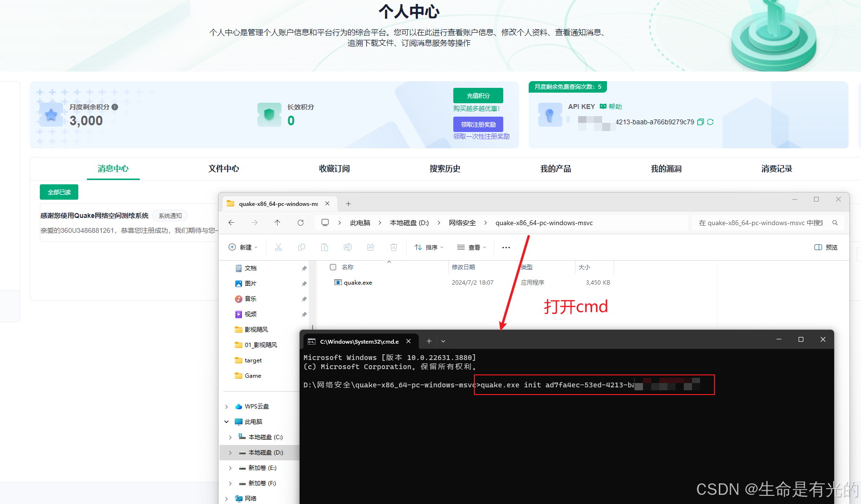The height and width of the screenshot is (504, 861).
Task: Open the 排序 sort dropdown
Action: pos(429,247)
